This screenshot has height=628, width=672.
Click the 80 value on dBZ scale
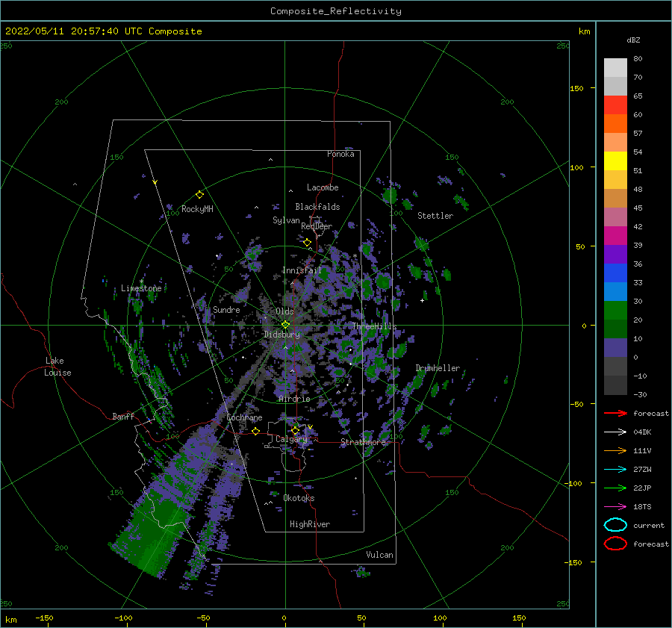[638, 59]
